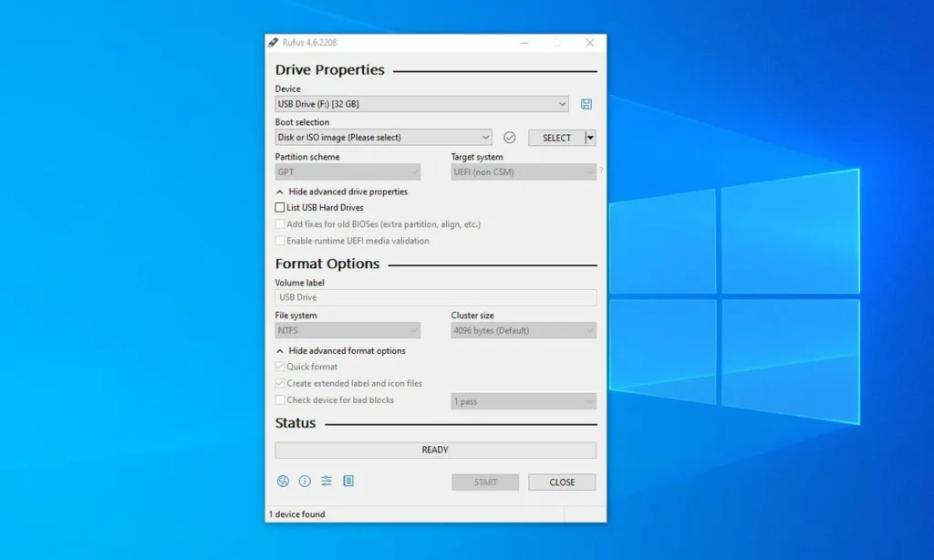Image resolution: width=934 pixels, height=560 pixels.
Task: Open the Partition scheme GPT dropdown
Action: 348,171
